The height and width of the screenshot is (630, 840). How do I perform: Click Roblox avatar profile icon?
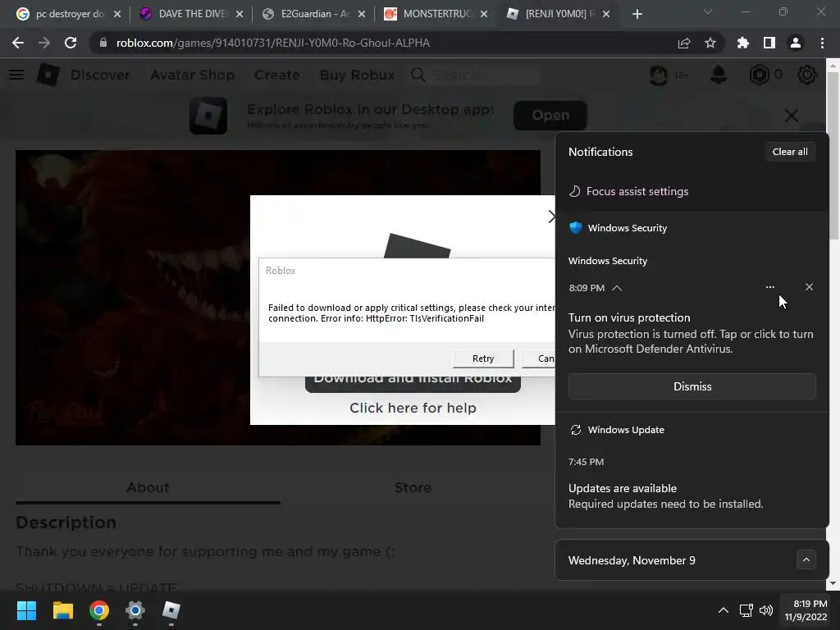point(659,75)
